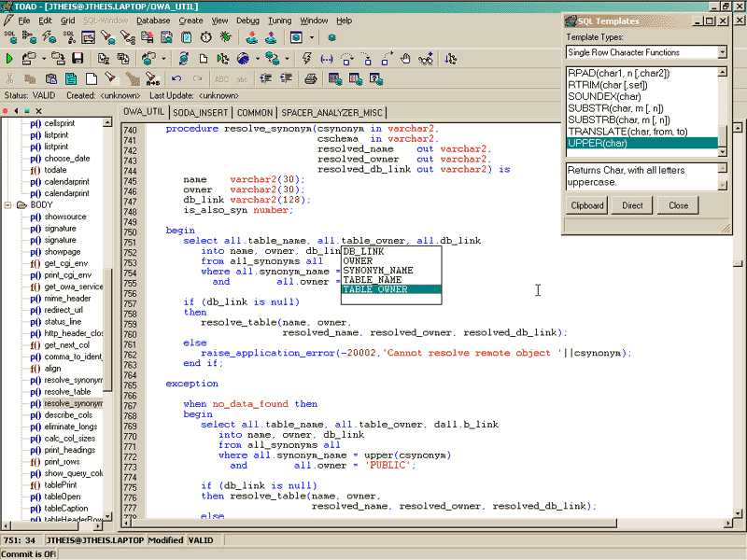Click the green bar icon above procedure tree
This screenshot has width=747, height=560.
click(x=27, y=110)
